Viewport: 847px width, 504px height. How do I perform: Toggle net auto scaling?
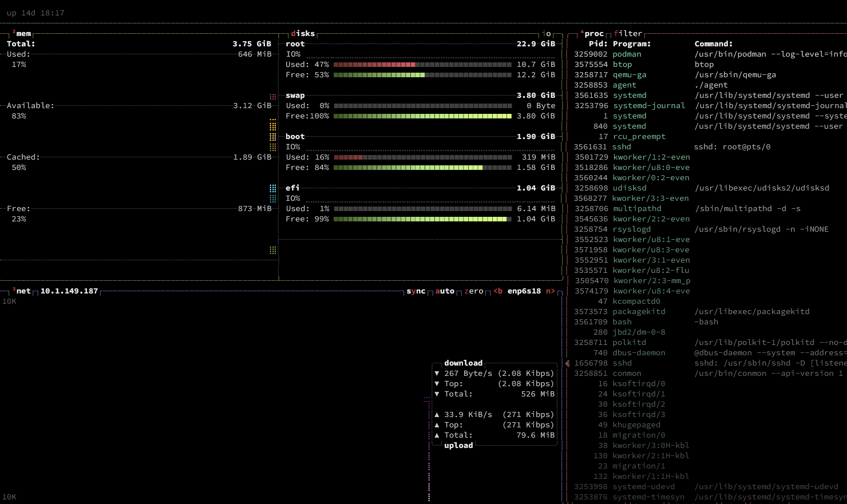point(445,291)
